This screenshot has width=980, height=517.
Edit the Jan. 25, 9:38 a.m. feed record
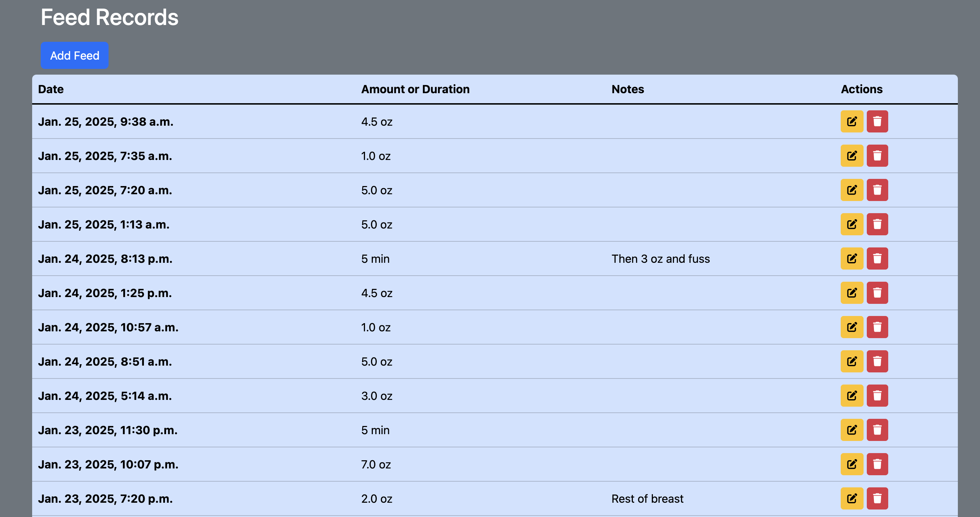[852, 121]
